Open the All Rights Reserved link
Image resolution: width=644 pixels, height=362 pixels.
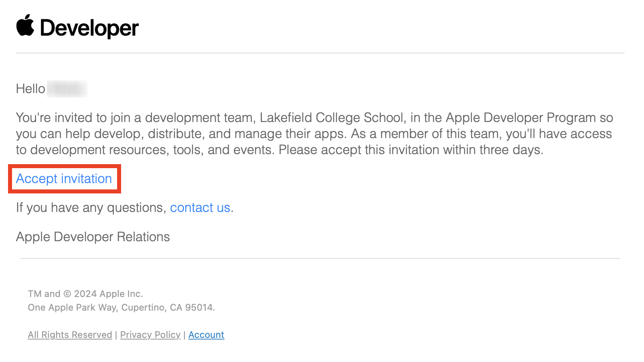click(x=70, y=335)
